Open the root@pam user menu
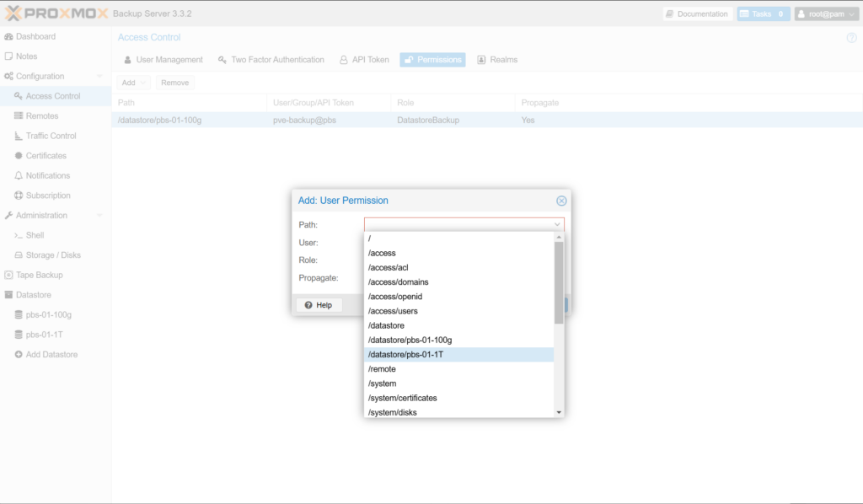 point(828,14)
